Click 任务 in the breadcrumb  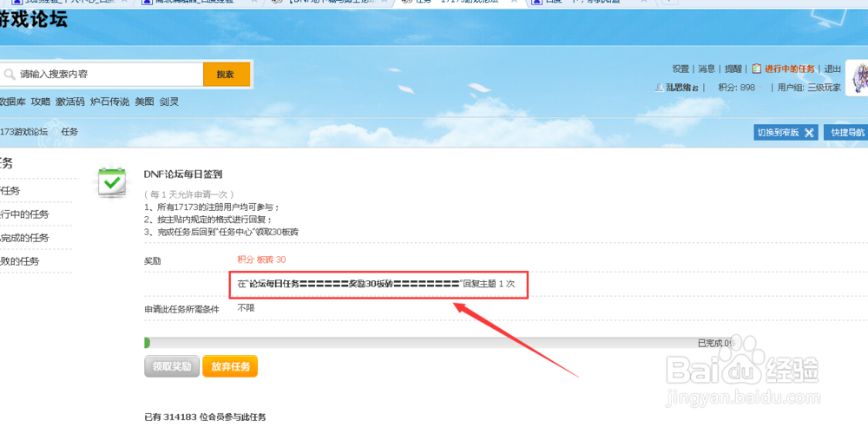[x=69, y=133]
